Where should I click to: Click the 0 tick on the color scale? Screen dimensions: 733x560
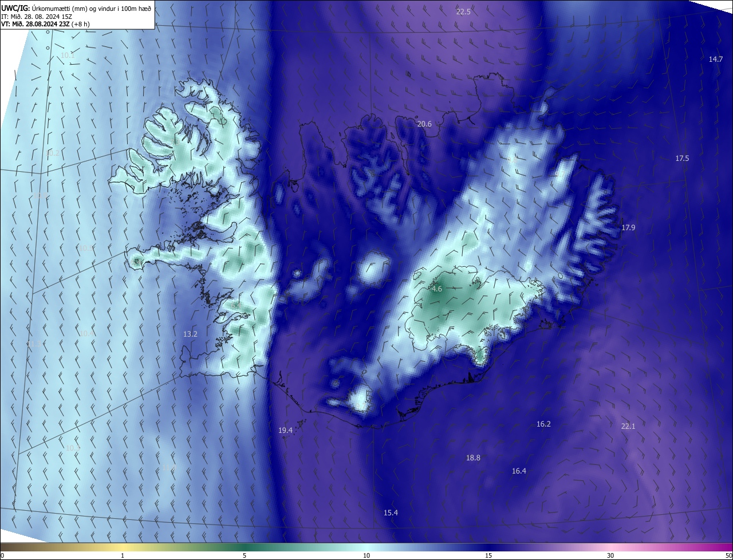click(2, 556)
